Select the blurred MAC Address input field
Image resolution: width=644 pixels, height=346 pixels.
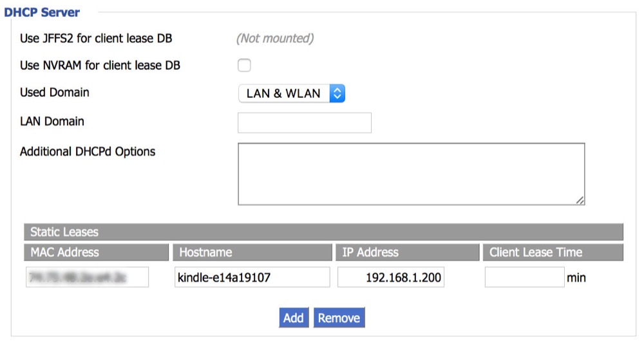[x=87, y=277]
